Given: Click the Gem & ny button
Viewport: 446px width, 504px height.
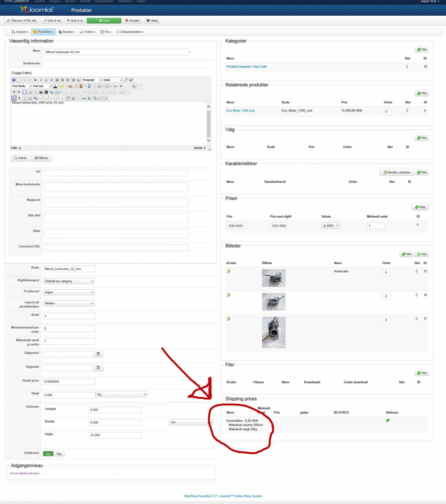Looking at the screenshot, I should [x=75, y=21].
